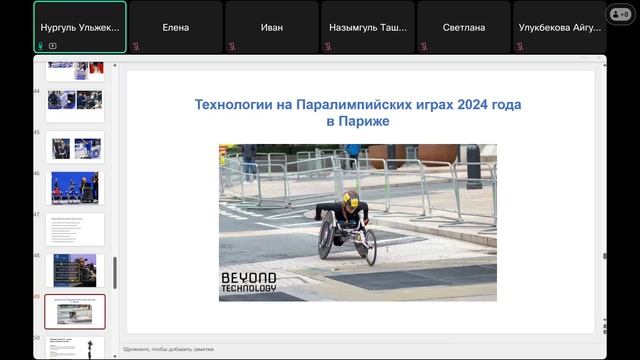Select Иван participant tile
The width and height of the screenshot is (640, 360).
tap(272, 27)
